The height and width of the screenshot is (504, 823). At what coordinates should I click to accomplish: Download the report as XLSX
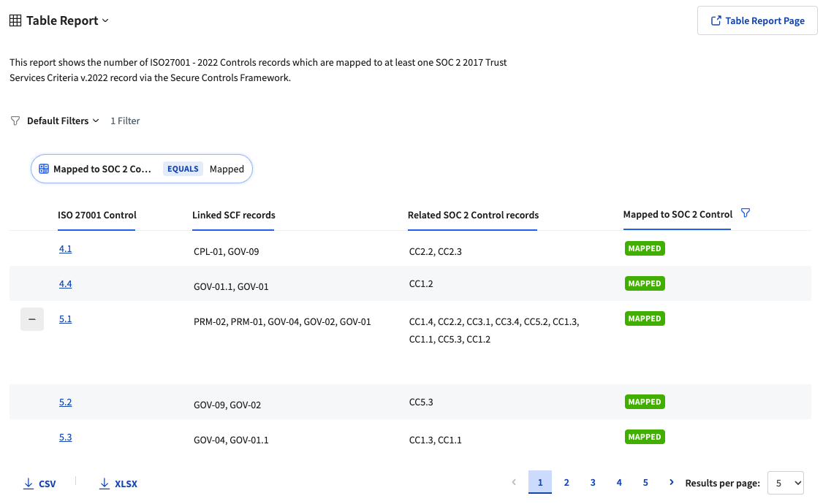[x=118, y=484]
